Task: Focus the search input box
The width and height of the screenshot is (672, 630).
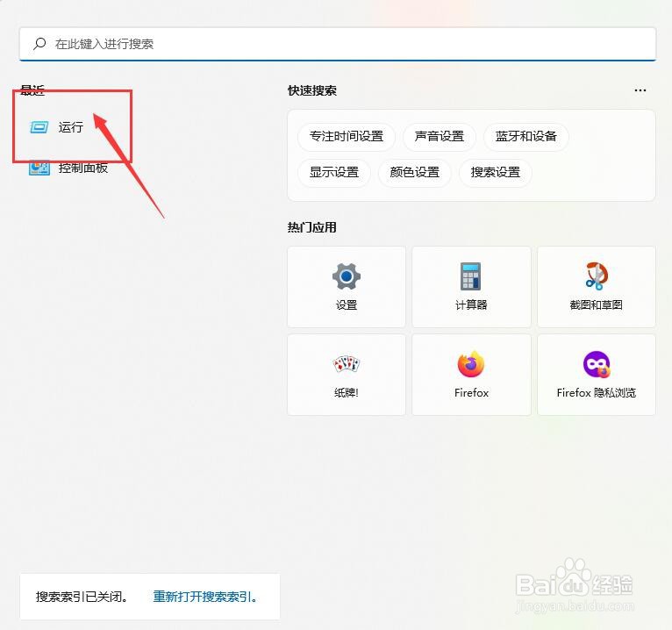Action: click(x=338, y=44)
